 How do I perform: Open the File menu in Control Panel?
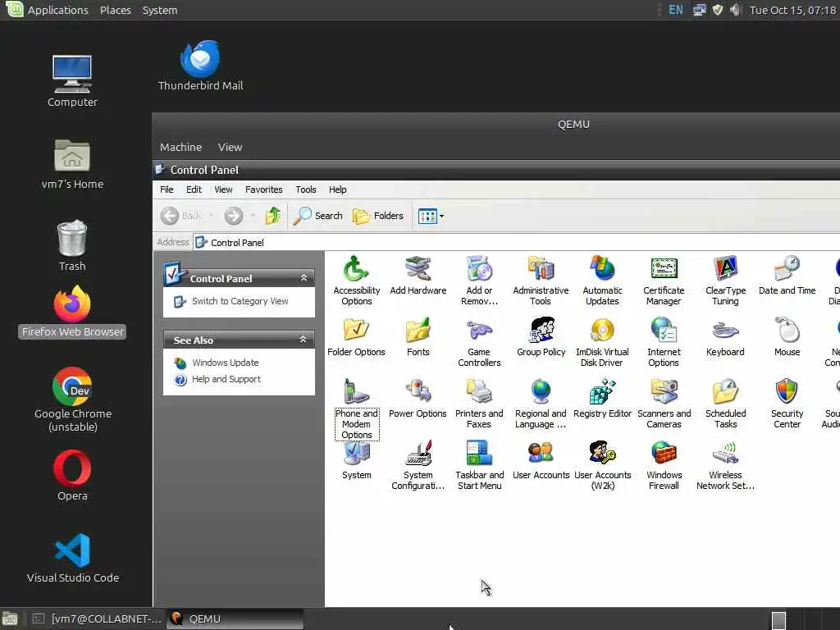[x=167, y=189]
